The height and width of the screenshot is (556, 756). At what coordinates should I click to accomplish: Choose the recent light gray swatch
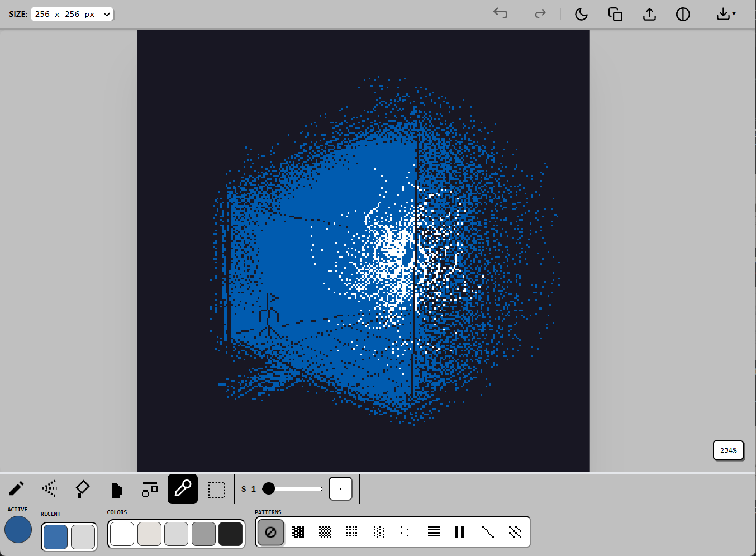tap(83, 537)
